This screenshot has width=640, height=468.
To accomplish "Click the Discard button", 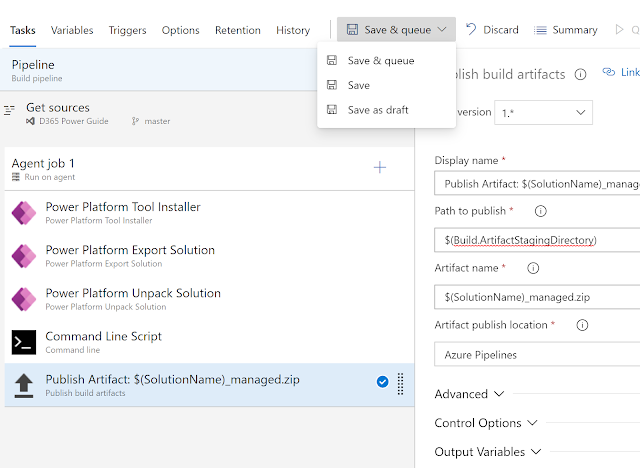I will pos(492,30).
